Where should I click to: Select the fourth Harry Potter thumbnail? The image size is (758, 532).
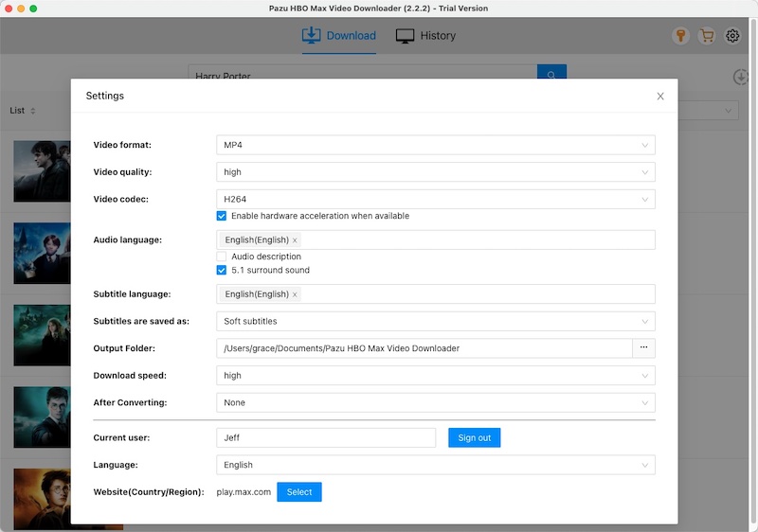click(42, 417)
